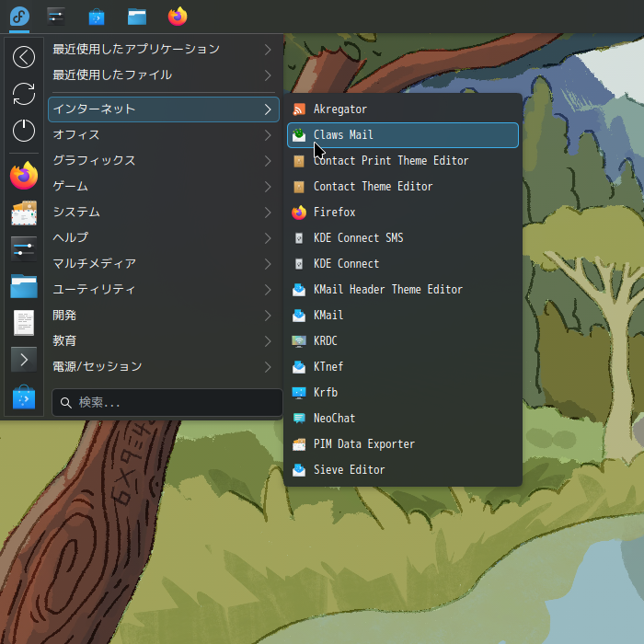Click the Contact Theme Editor icon
The width and height of the screenshot is (644, 644).
pos(299,187)
